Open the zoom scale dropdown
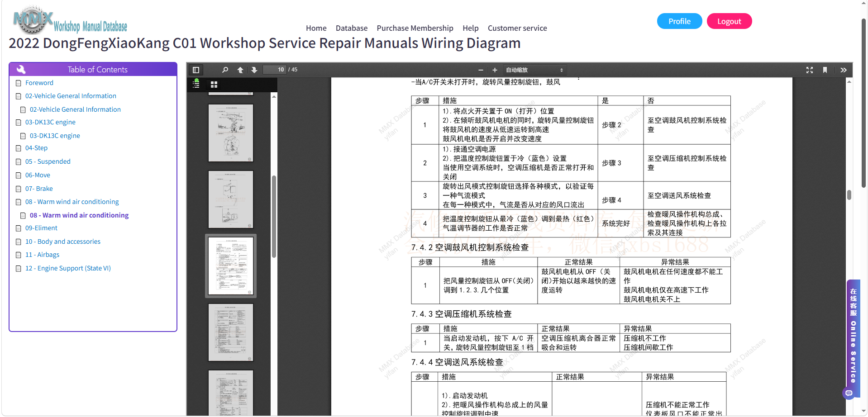The image size is (868, 417). coord(534,70)
